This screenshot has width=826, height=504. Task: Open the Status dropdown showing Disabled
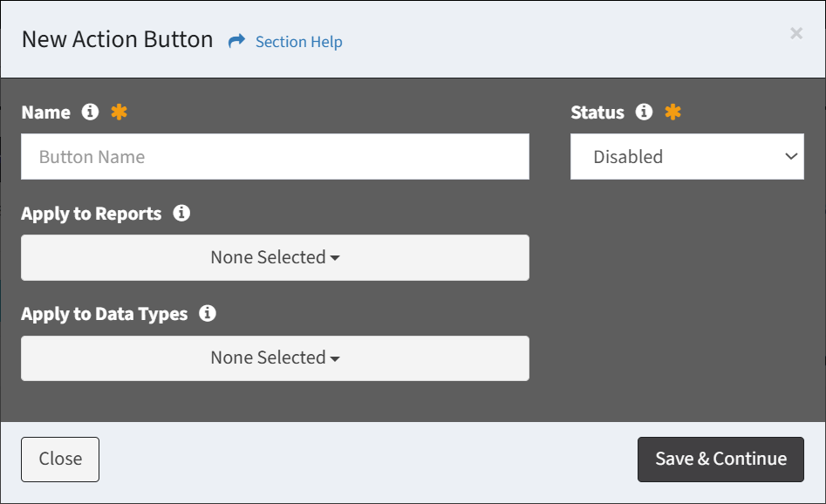[687, 156]
